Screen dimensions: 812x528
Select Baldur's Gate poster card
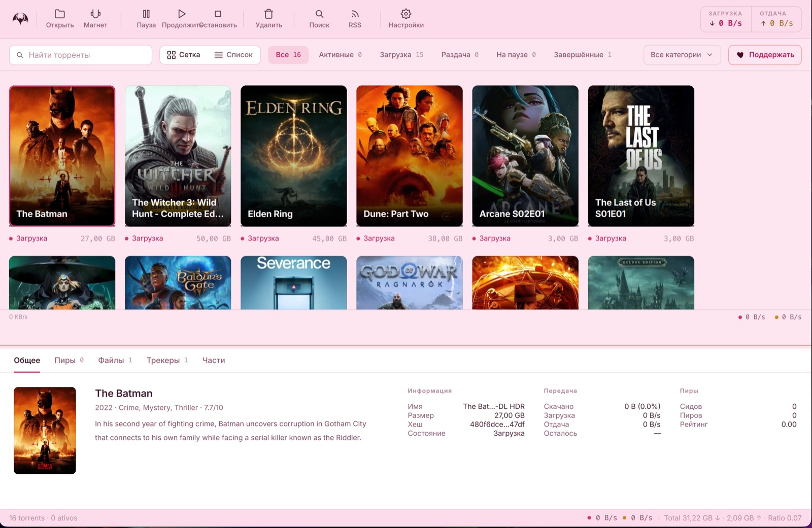tap(178, 283)
